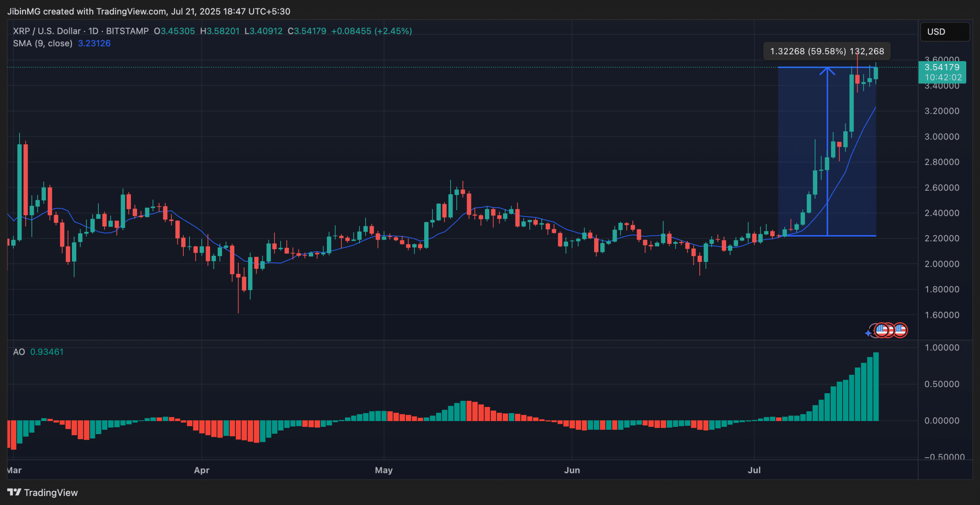
Task: Open the USD currency selector
Action: pyautogui.click(x=944, y=32)
